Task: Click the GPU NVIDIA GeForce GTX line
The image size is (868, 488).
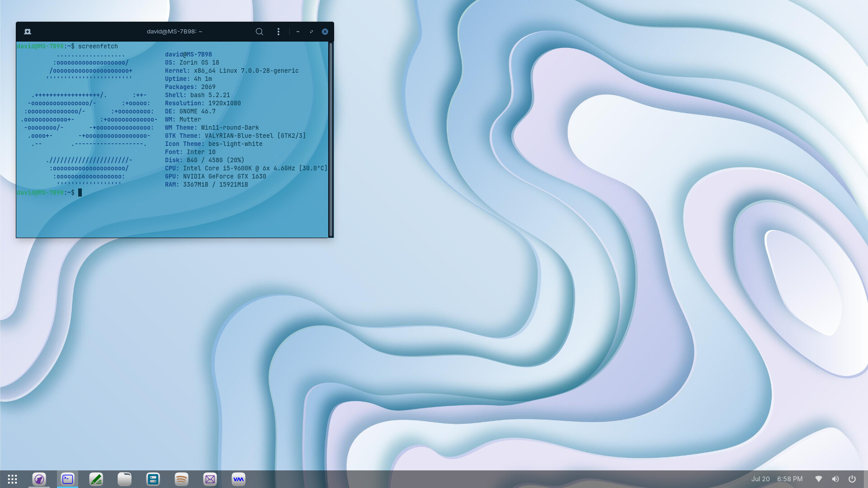Action: click(x=216, y=177)
